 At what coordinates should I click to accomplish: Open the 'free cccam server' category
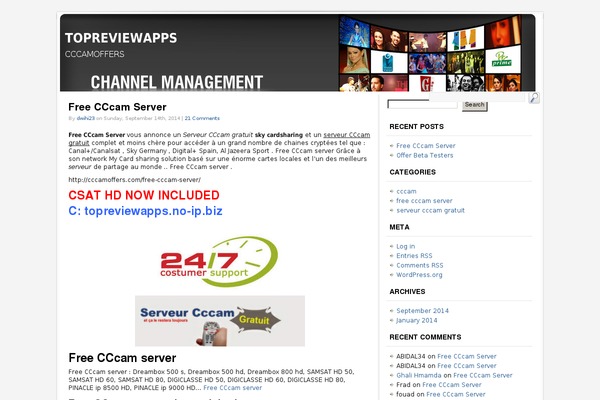[x=424, y=201]
